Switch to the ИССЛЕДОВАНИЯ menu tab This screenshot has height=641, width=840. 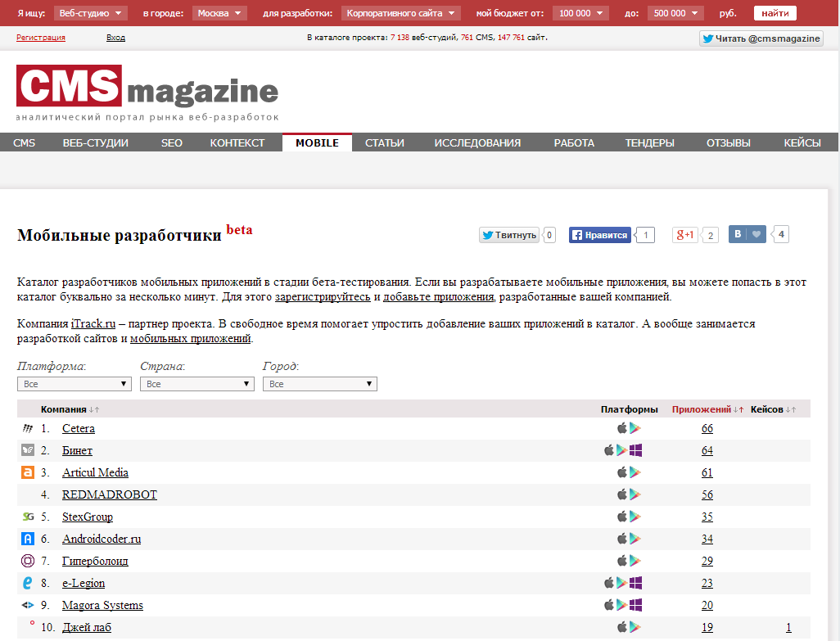(x=477, y=142)
